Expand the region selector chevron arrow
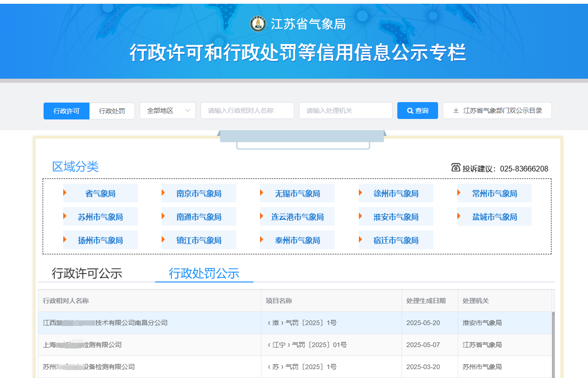Viewport: 588px width, 378px height. click(x=187, y=111)
